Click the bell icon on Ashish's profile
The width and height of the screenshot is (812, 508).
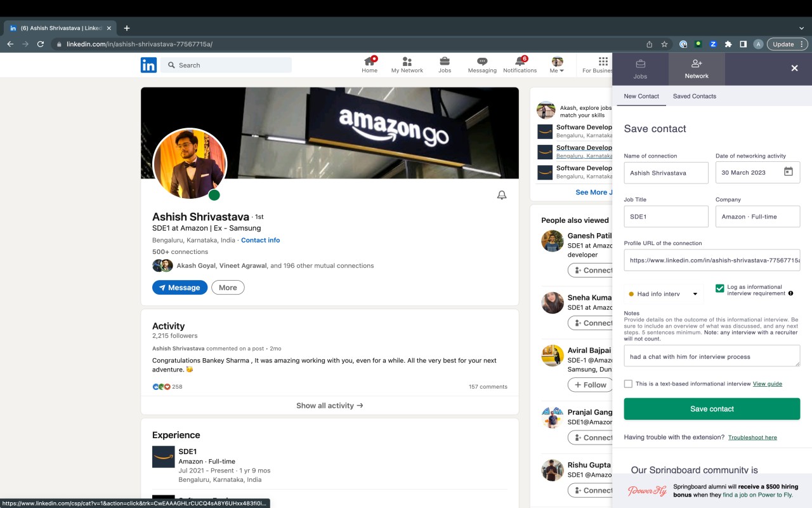[x=501, y=195]
